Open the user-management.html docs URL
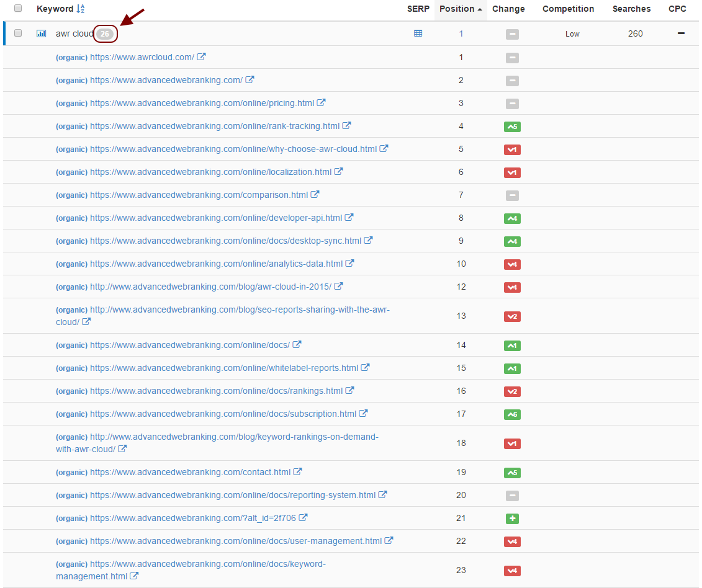This screenshot has width=702, height=588. pyautogui.click(x=236, y=541)
